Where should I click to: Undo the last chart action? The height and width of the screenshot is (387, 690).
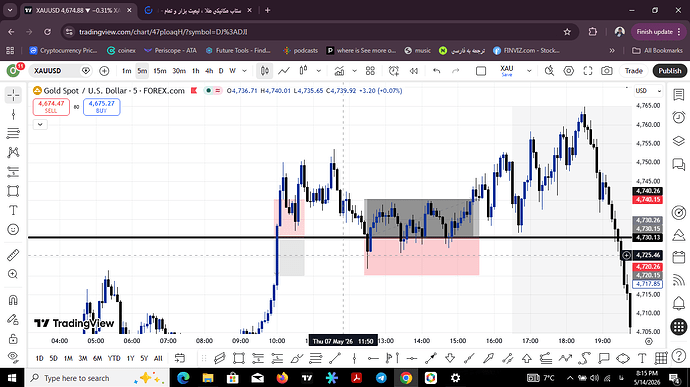point(437,71)
